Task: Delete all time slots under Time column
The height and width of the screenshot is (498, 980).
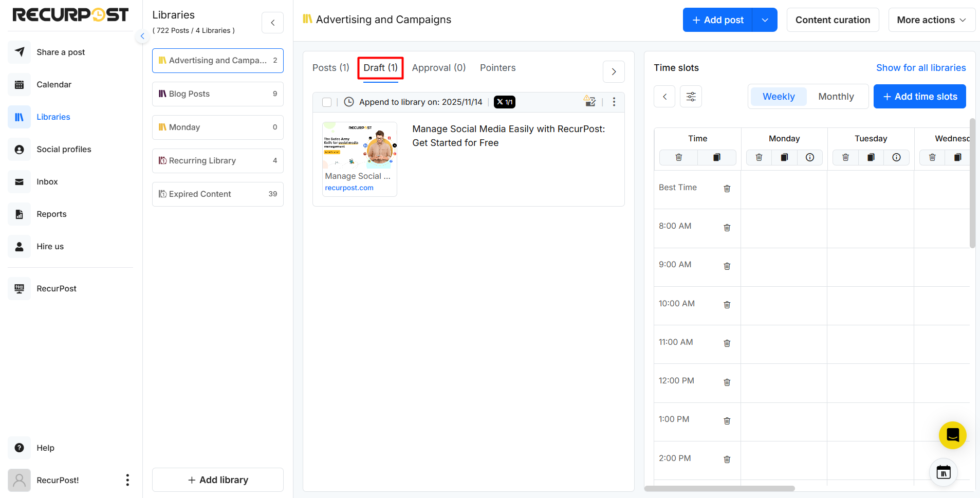Action: point(678,157)
